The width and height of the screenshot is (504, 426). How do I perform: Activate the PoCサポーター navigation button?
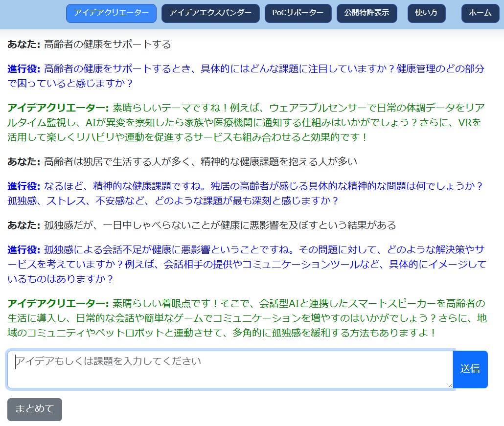tap(298, 13)
